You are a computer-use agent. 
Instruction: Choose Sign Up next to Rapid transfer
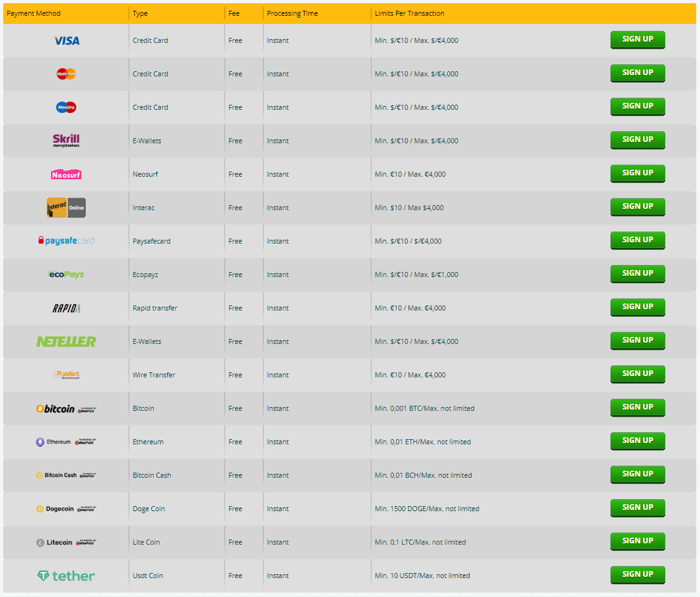point(637,307)
